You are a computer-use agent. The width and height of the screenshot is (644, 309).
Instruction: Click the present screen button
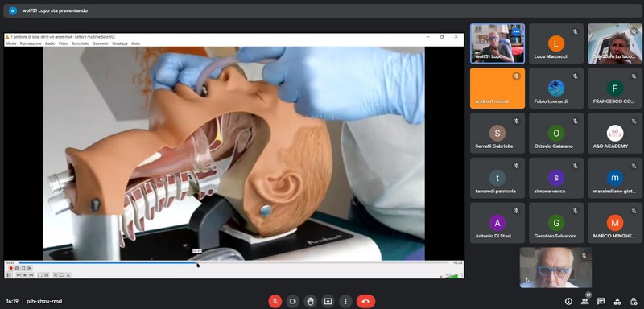(328, 301)
